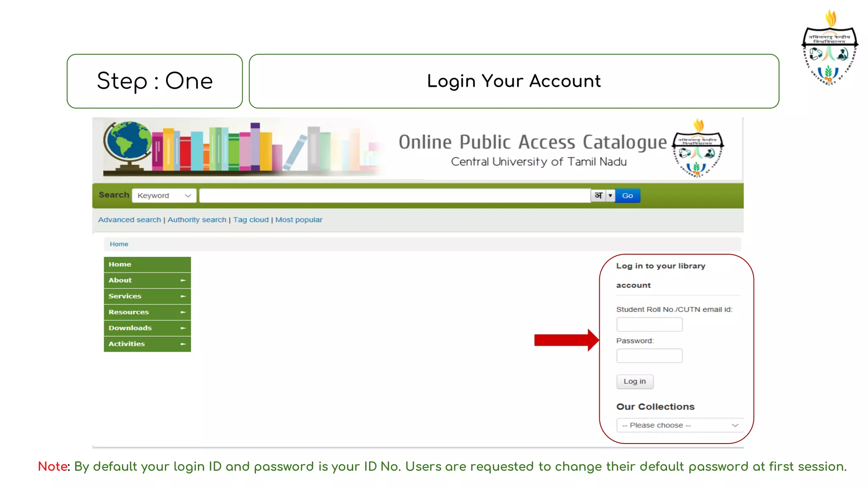The height and width of the screenshot is (488, 868).
Task: Expand the Downloads submenu arrow
Action: coord(183,328)
